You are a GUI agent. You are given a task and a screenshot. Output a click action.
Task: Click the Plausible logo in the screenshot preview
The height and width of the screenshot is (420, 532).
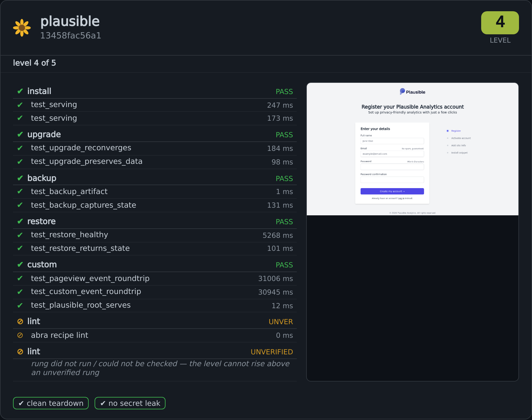413,92
